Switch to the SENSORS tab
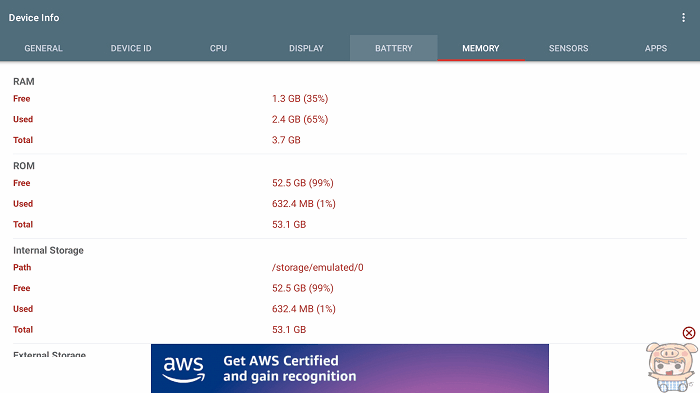This screenshot has height=393, width=700. pos(568,48)
